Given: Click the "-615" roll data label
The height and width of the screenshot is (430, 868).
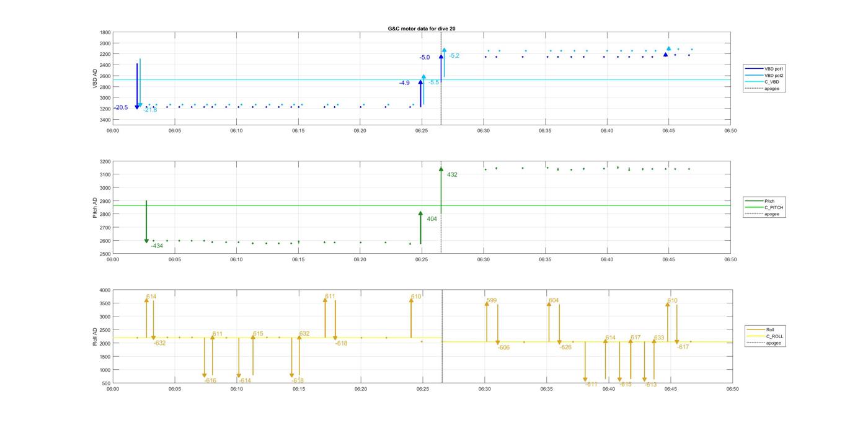Looking at the screenshot, I should 625,385.
